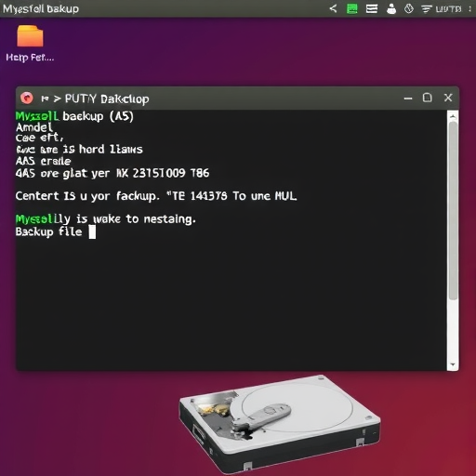Click the terminal scrollbar down arrow

point(453,364)
